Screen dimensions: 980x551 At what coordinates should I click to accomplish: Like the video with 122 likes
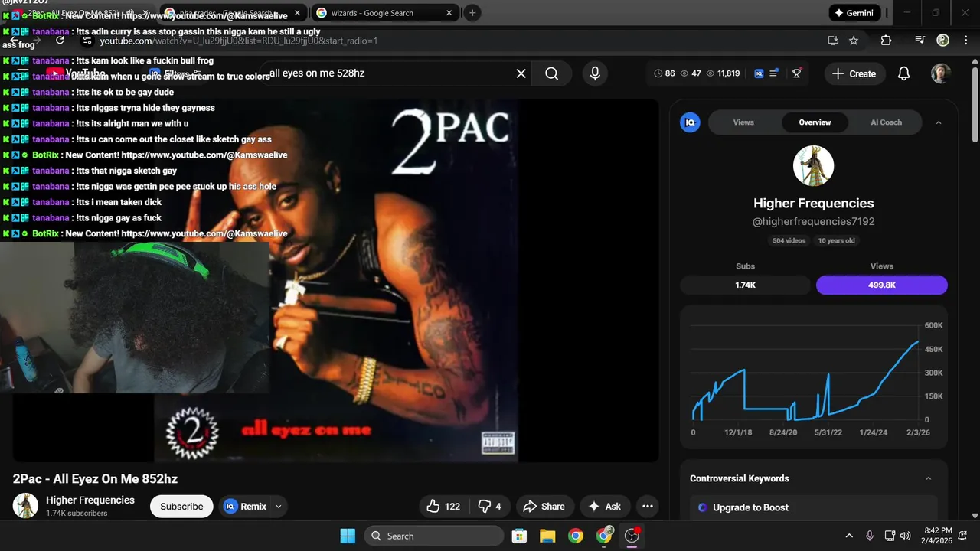coord(443,506)
